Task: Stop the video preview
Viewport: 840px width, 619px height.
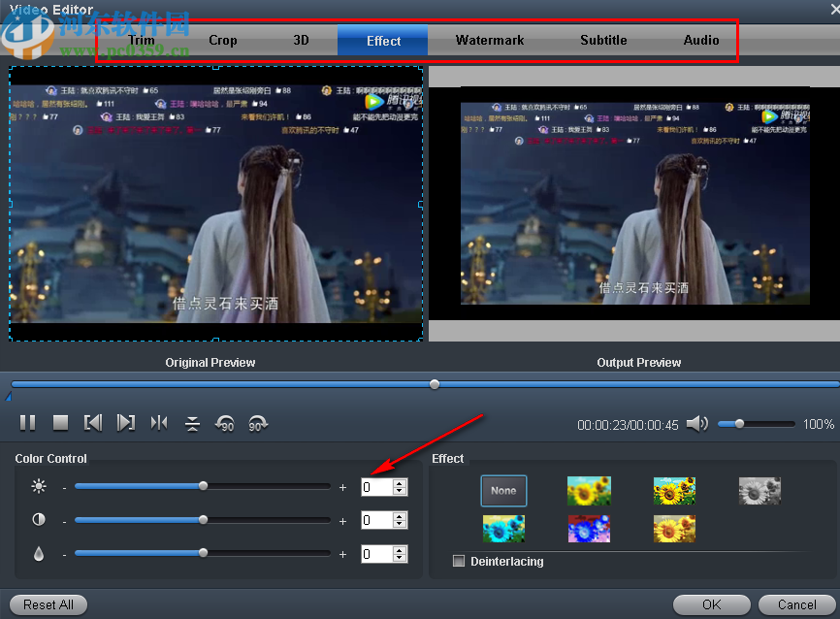Action: [x=60, y=422]
